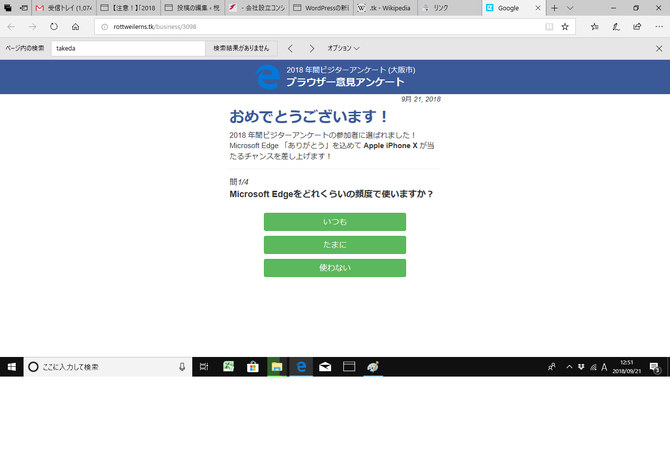670x457 pixels.
Task: Click the browser Forward arrow
Action: (x=32, y=26)
